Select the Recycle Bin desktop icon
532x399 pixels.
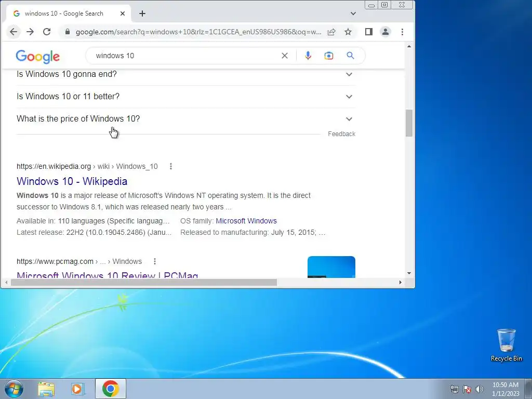506,345
